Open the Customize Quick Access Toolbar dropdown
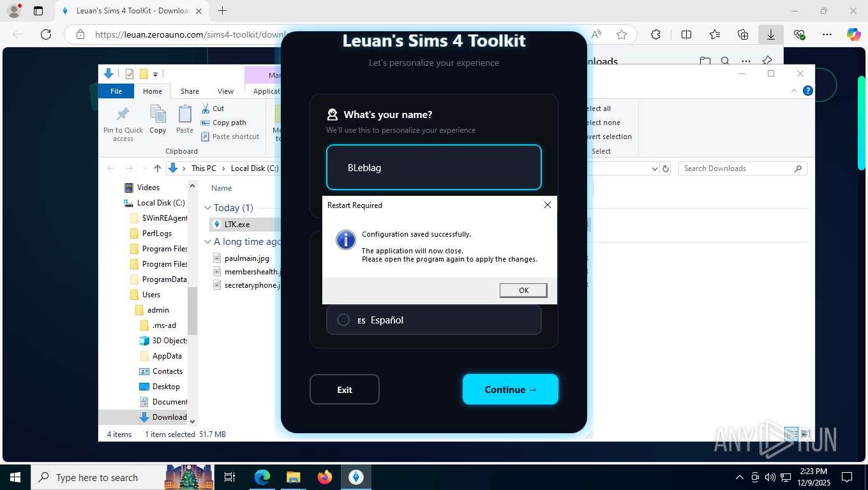The image size is (868, 490). coord(155,74)
